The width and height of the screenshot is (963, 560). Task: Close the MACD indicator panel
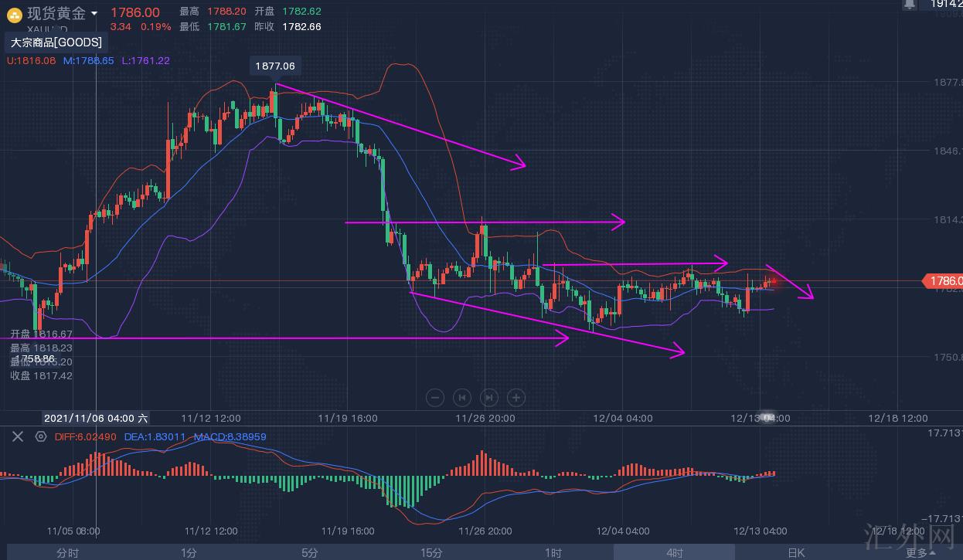tap(17, 436)
